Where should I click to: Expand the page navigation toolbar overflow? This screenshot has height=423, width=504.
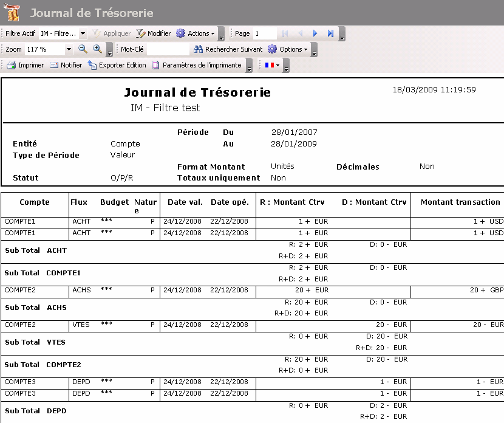342,35
